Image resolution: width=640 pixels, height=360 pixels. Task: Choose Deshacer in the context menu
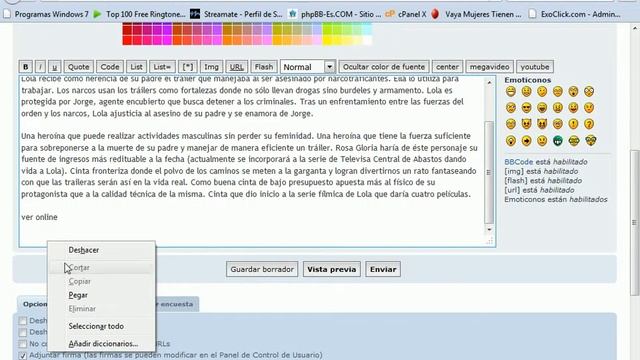click(x=101, y=250)
